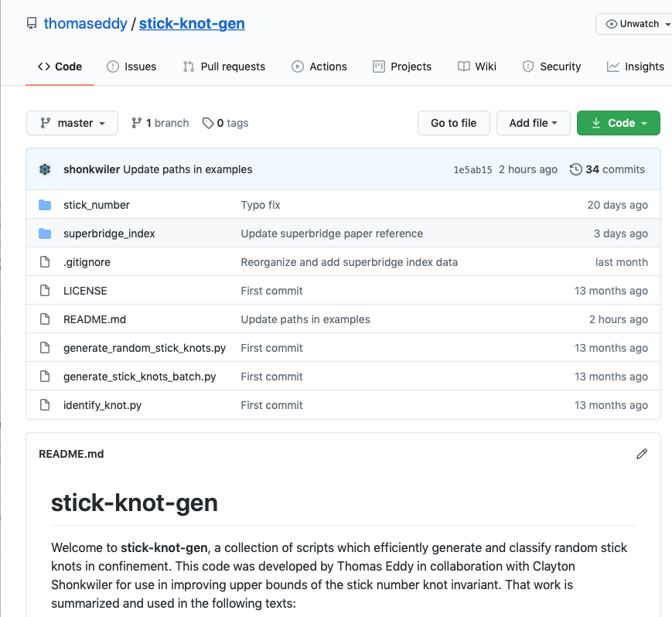
Task: Open the Security tab
Action: [x=551, y=66]
